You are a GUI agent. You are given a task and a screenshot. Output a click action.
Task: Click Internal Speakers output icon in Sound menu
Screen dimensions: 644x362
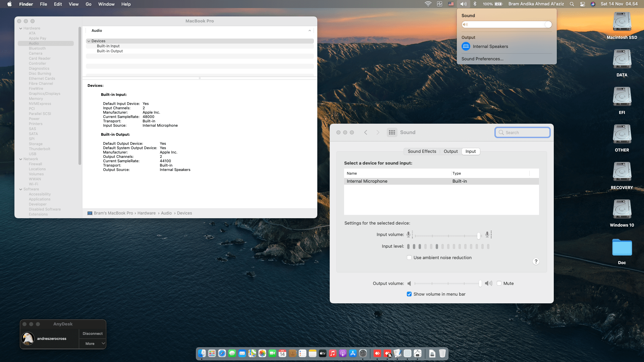click(466, 46)
